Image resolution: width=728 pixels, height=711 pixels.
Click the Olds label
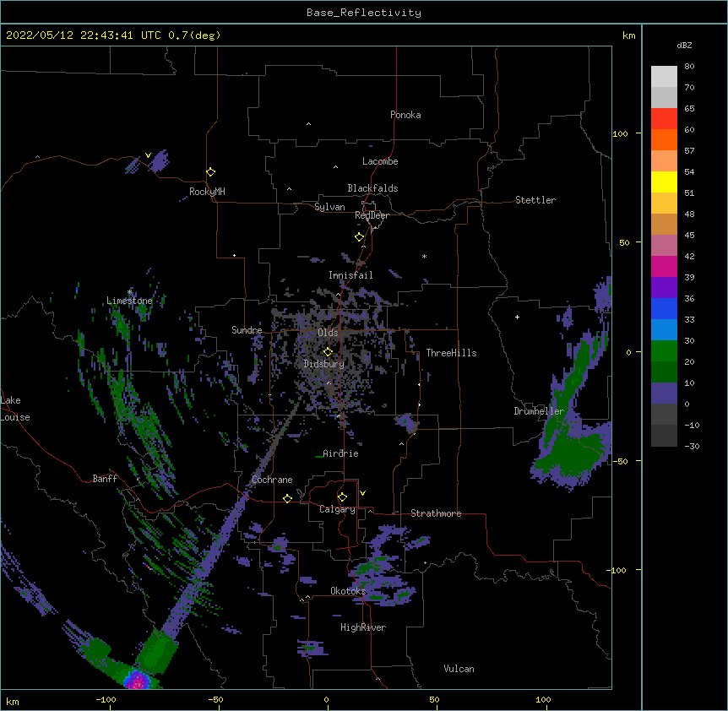point(328,333)
